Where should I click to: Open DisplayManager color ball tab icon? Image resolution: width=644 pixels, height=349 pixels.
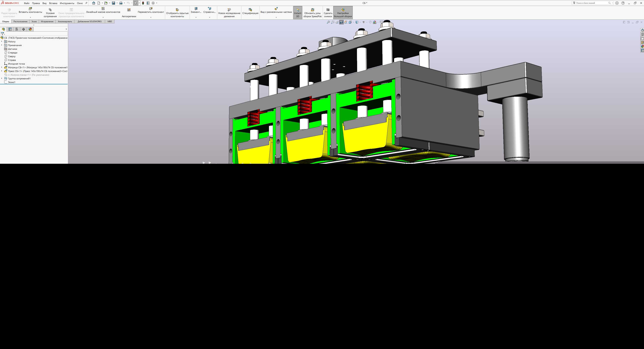(30, 29)
